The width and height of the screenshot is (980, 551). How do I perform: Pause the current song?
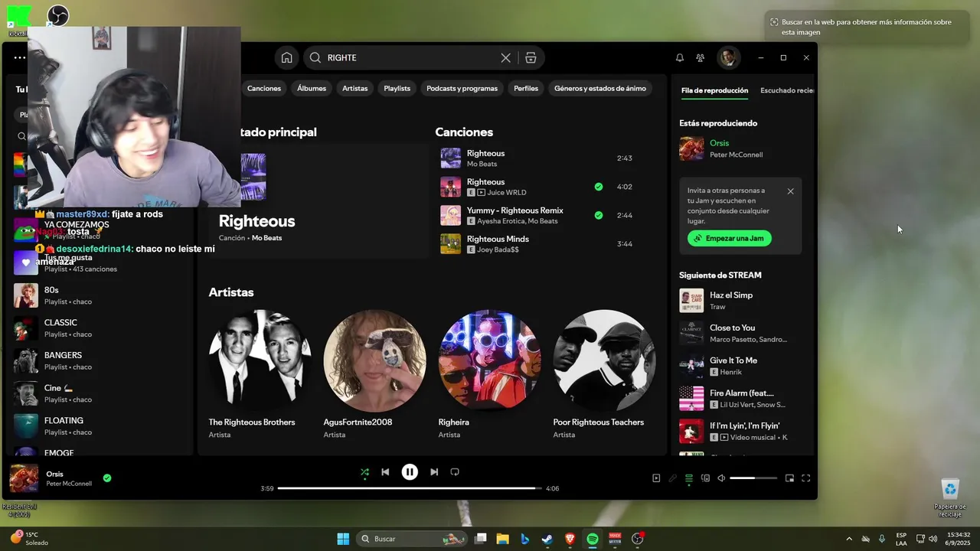click(x=410, y=472)
